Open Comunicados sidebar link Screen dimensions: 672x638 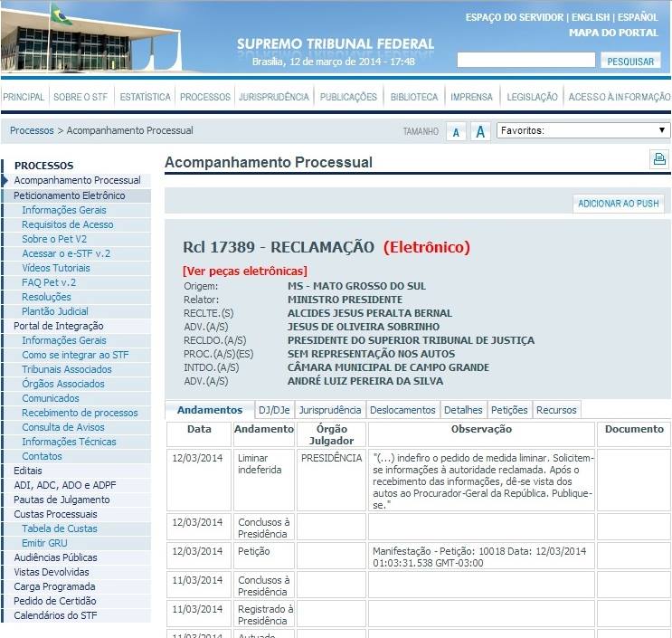[50, 399]
